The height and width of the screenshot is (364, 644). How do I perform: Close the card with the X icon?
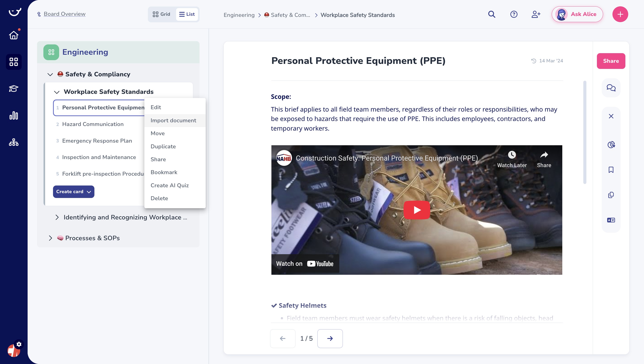pyautogui.click(x=611, y=116)
